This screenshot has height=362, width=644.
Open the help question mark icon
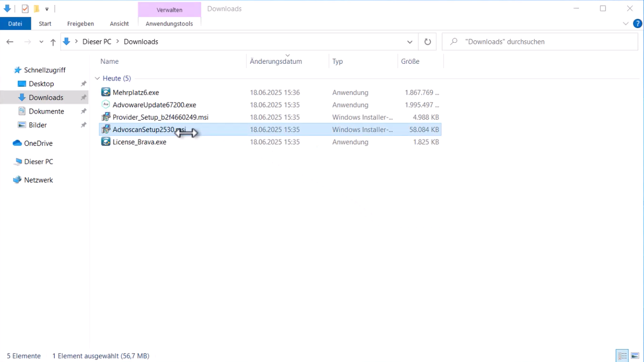tap(638, 23)
